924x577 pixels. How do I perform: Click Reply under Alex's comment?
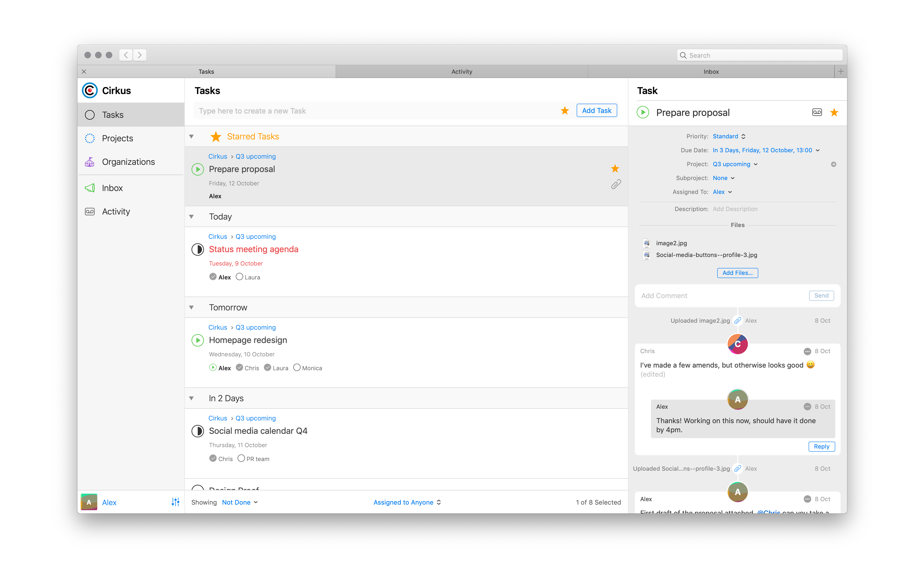tap(821, 446)
